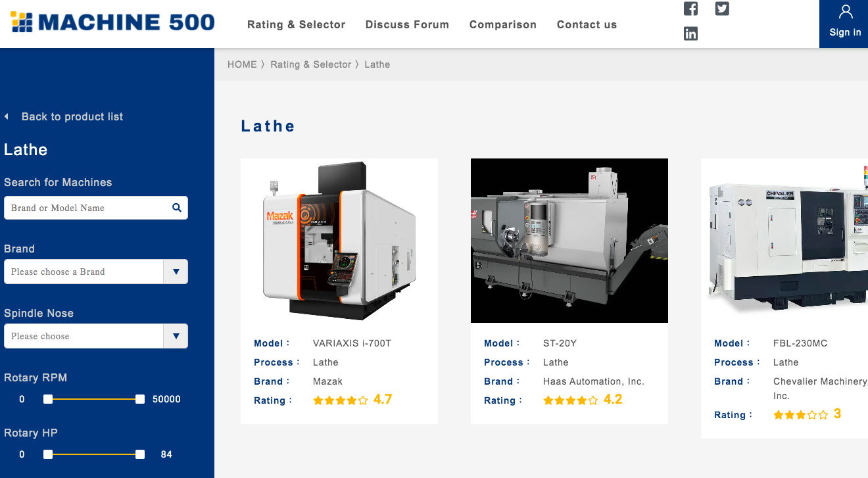Click the magnifier search icon
Screen dimensions: 868x478
176,208
